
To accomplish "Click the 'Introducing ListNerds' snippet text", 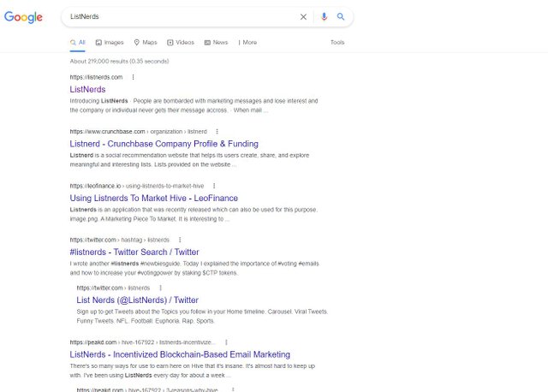I will coord(194,105).
